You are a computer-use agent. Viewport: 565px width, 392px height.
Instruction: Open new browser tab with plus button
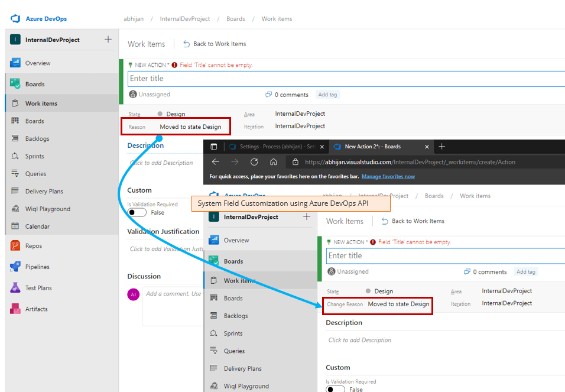(x=442, y=147)
